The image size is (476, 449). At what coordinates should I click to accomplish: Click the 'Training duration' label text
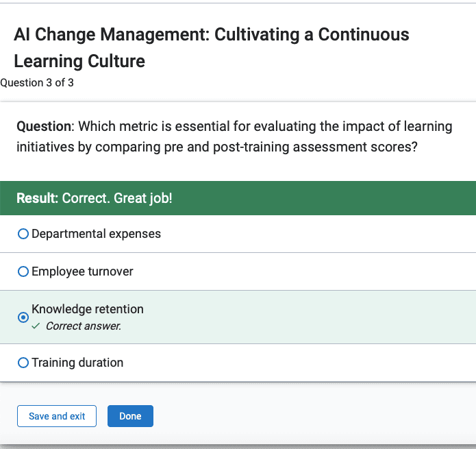point(77,363)
